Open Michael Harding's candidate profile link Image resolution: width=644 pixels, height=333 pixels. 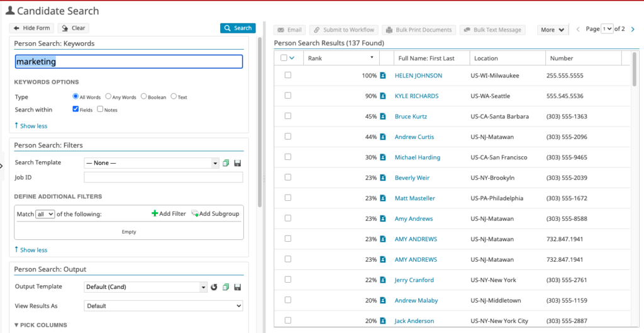pos(417,157)
